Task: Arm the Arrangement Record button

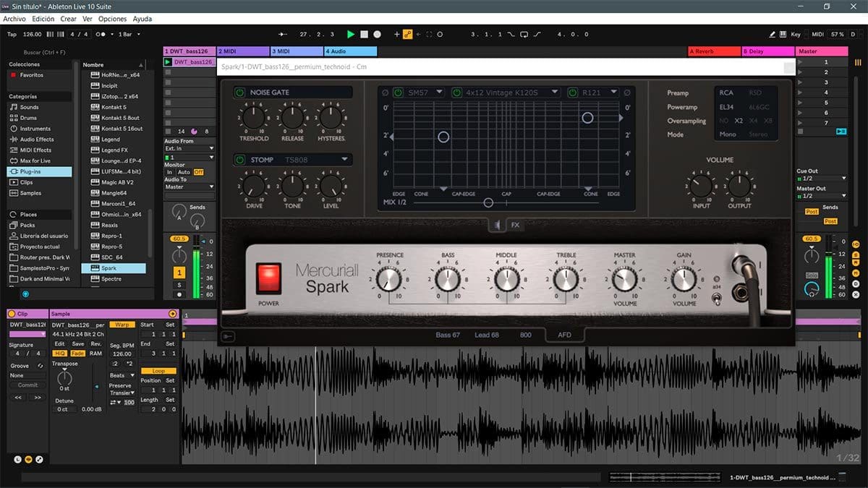Action: pyautogui.click(x=378, y=34)
